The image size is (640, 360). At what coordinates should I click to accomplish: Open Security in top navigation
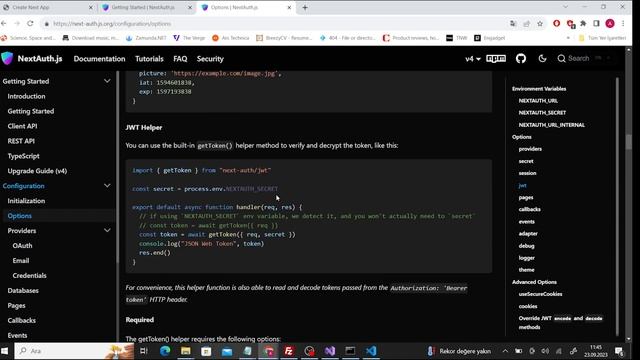click(210, 59)
